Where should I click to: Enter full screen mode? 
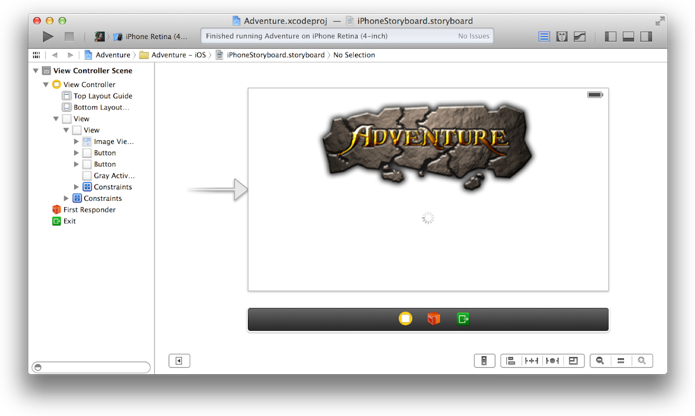pyautogui.click(x=660, y=21)
